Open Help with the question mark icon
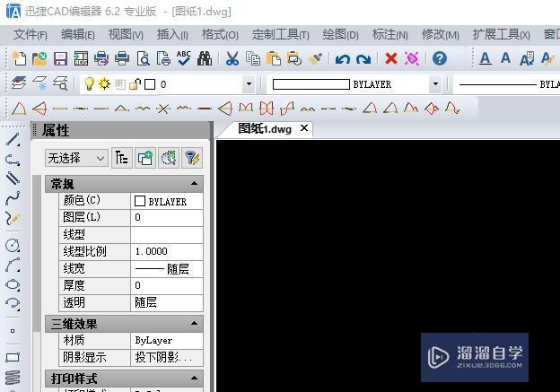The height and width of the screenshot is (392, 560). click(439, 58)
